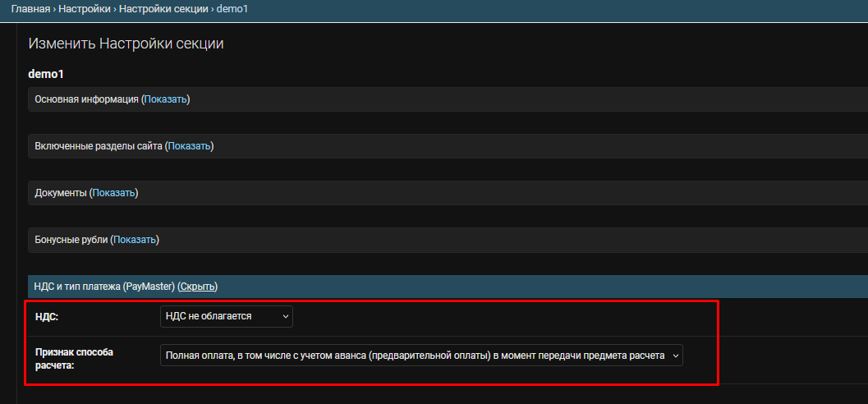868x404 pixels.
Task: Show the Документы section
Action: click(113, 193)
